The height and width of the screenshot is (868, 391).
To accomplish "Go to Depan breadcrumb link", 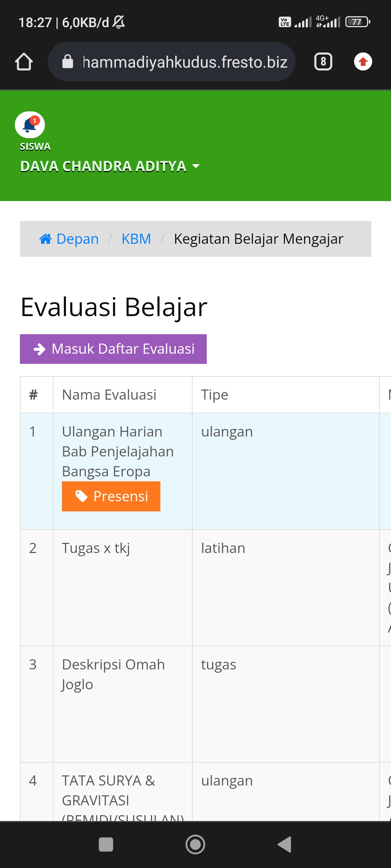I will [77, 239].
